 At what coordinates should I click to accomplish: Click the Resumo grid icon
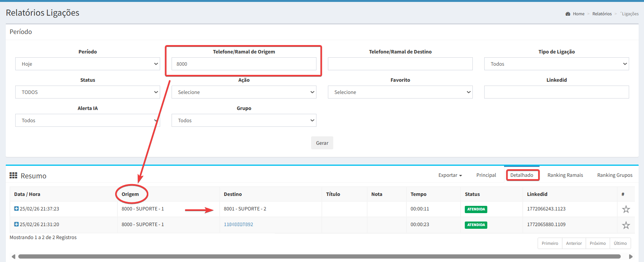coord(13,175)
